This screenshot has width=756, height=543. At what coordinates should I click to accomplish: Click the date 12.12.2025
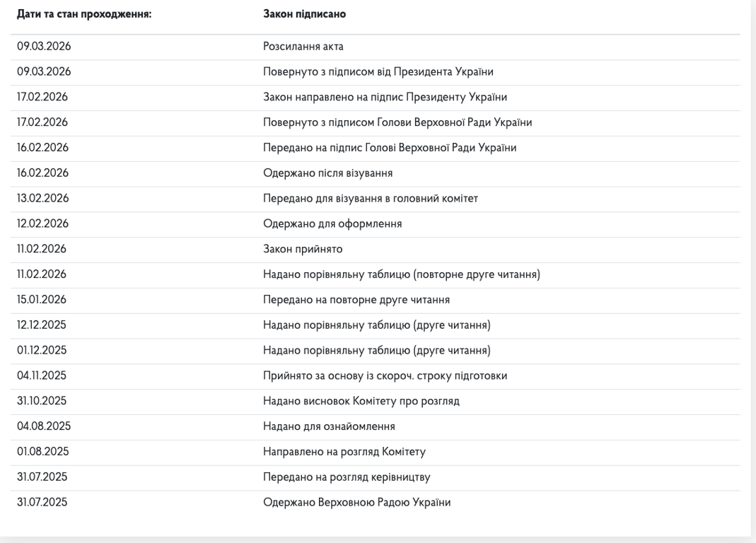[42, 325]
